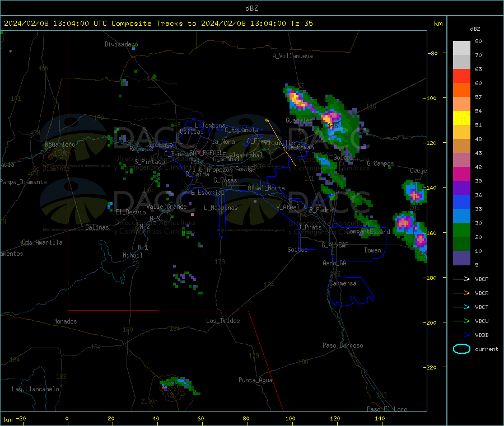Select the 'Pampa_Diamante' place label
Screen dimensions: 504x426
(24, 182)
